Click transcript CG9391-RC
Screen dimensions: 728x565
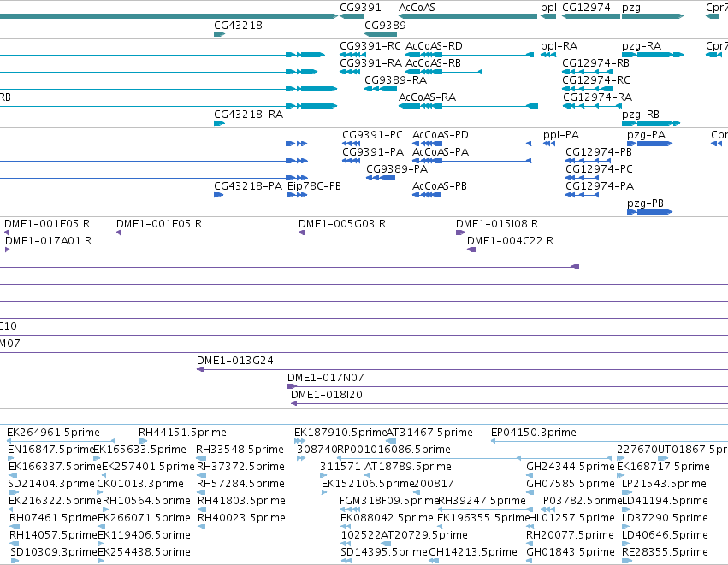pos(371,46)
